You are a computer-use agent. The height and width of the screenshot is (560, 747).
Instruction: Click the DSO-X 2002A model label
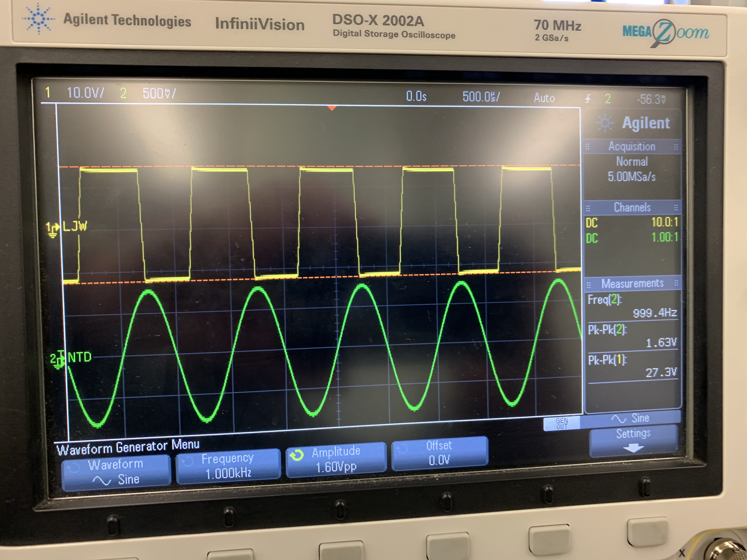pyautogui.click(x=378, y=21)
